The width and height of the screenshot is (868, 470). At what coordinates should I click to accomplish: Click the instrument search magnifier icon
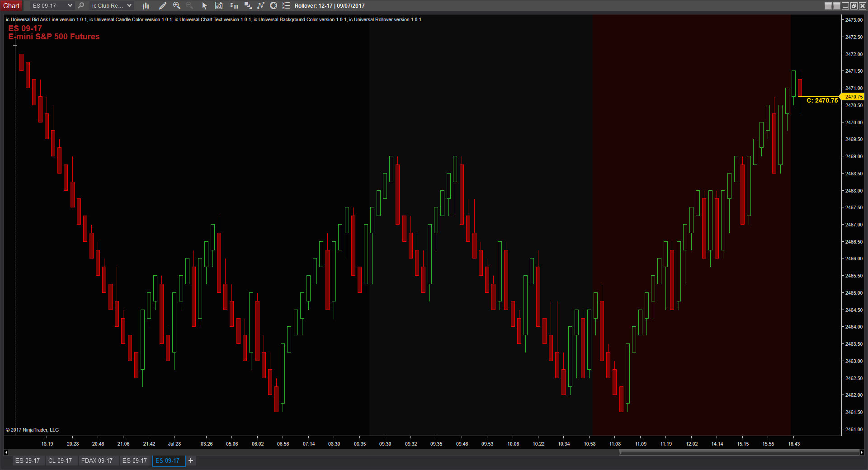coord(81,6)
